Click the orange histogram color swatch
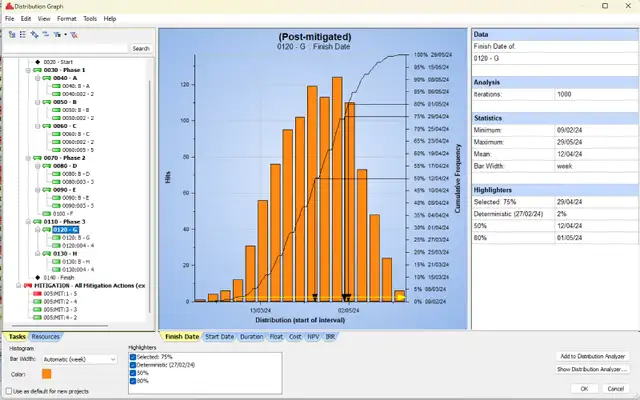The width and height of the screenshot is (640, 400). click(46, 374)
